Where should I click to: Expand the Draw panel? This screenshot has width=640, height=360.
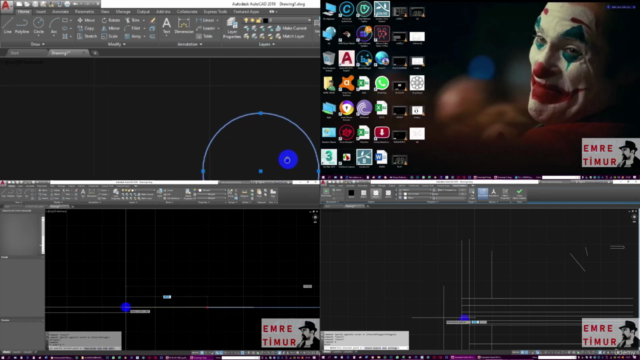click(x=38, y=44)
